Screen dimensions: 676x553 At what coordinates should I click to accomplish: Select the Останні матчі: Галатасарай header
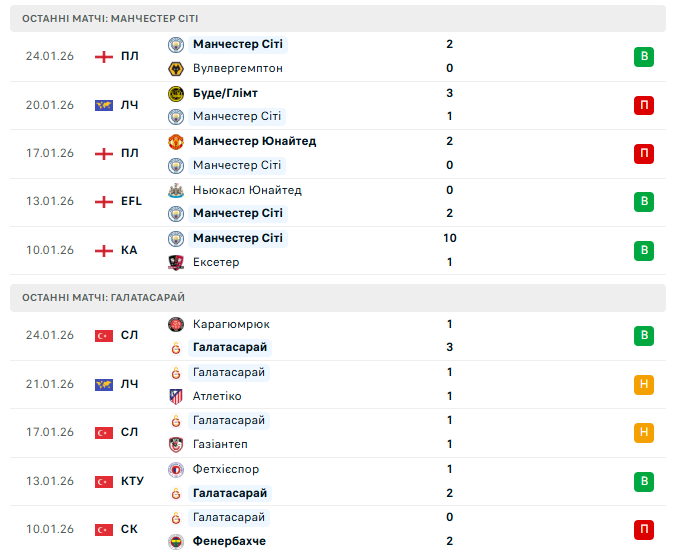click(104, 297)
